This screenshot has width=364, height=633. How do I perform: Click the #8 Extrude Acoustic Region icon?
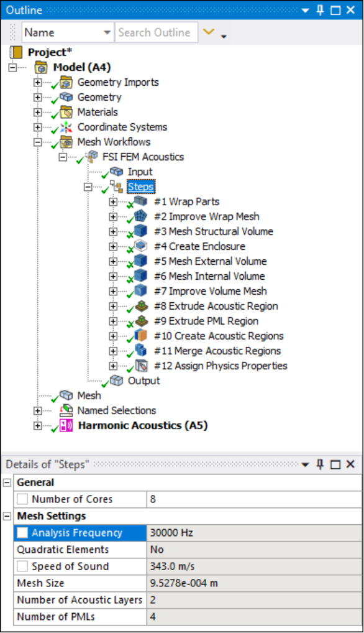pyautogui.click(x=142, y=305)
